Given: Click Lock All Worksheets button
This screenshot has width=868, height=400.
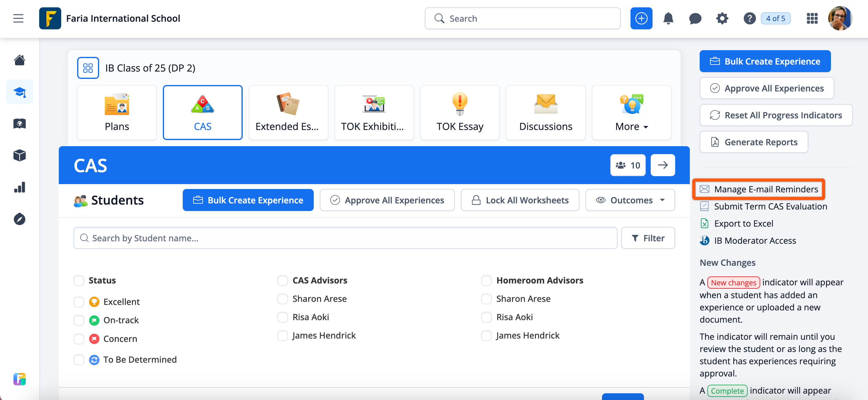Looking at the screenshot, I should [x=520, y=200].
